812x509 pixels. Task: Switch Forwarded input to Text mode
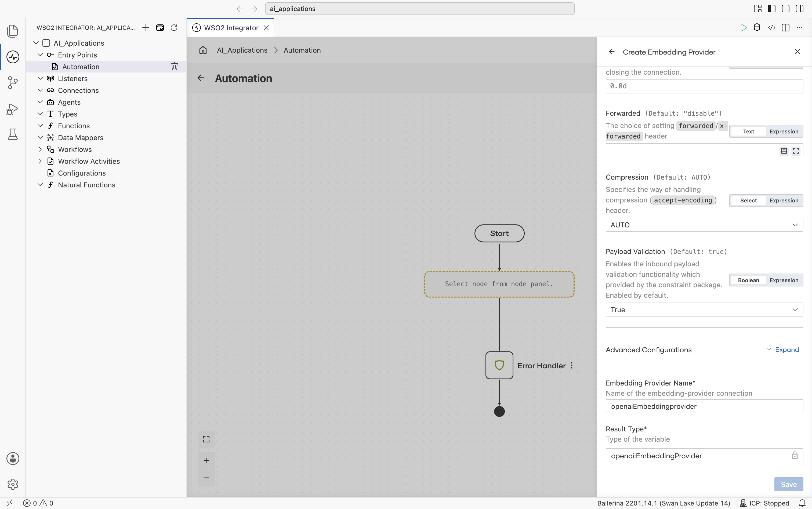[748, 132]
